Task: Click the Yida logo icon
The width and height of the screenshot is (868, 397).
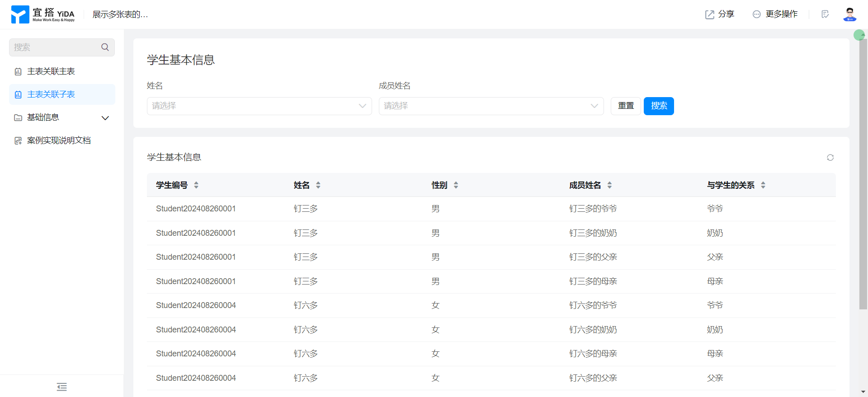Action: 20,14
